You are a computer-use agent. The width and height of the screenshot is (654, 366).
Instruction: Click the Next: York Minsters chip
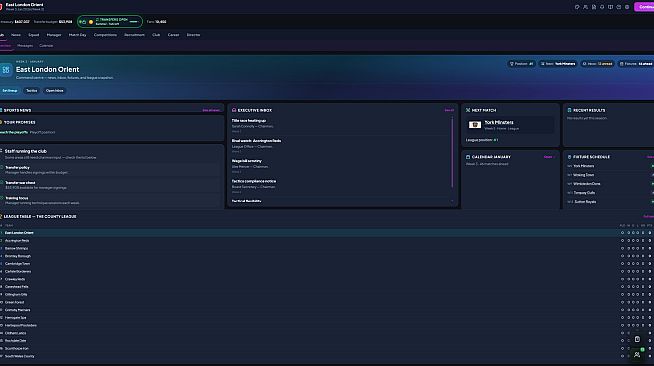[558, 64]
